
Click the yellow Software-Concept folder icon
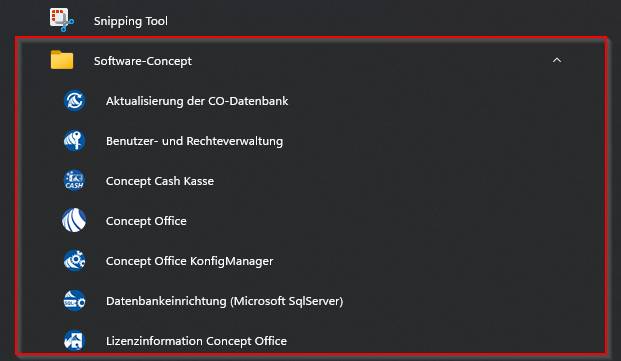tap(62, 60)
